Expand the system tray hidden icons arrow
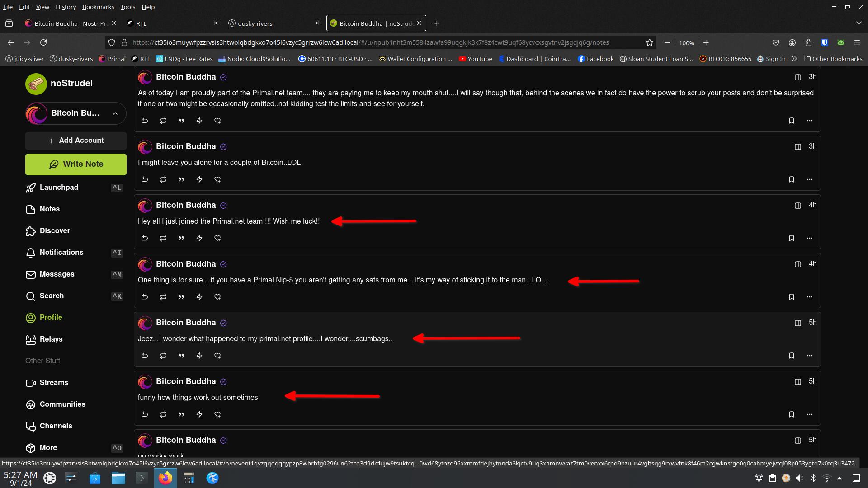The image size is (868, 488). click(840, 478)
